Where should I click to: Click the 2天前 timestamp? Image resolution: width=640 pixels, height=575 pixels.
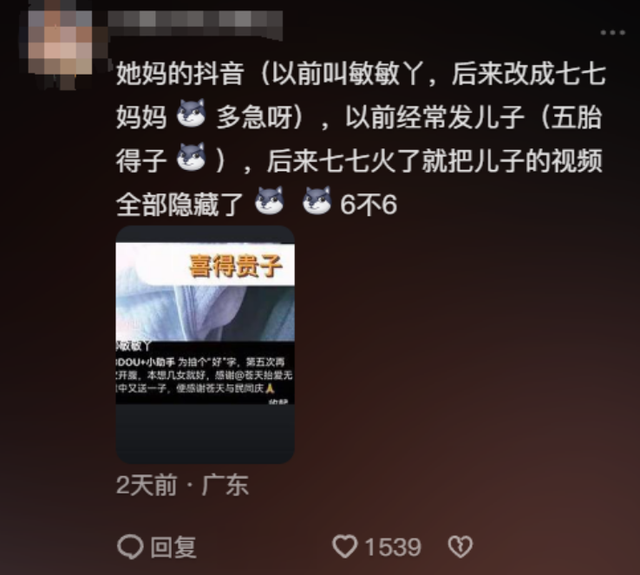pyautogui.click(x=147, y=485)
